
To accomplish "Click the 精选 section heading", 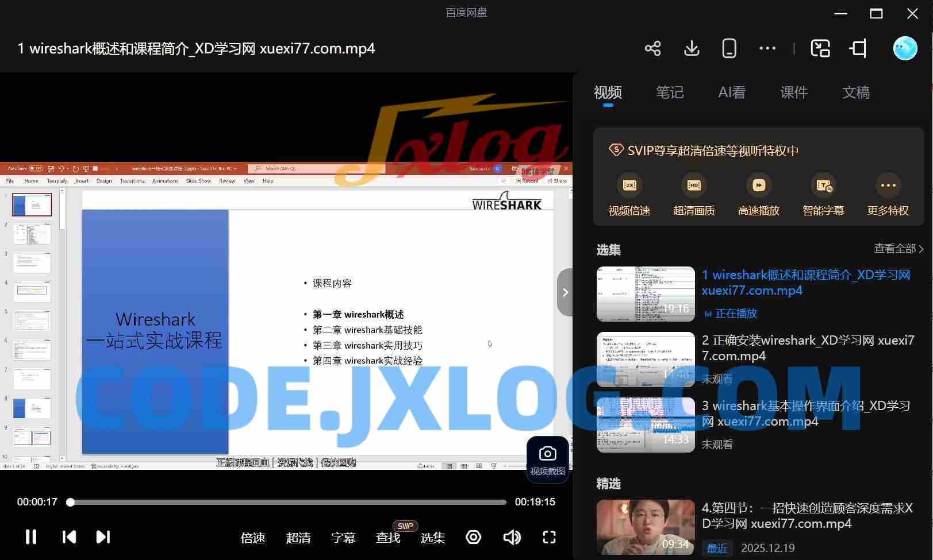I will 609,484.
